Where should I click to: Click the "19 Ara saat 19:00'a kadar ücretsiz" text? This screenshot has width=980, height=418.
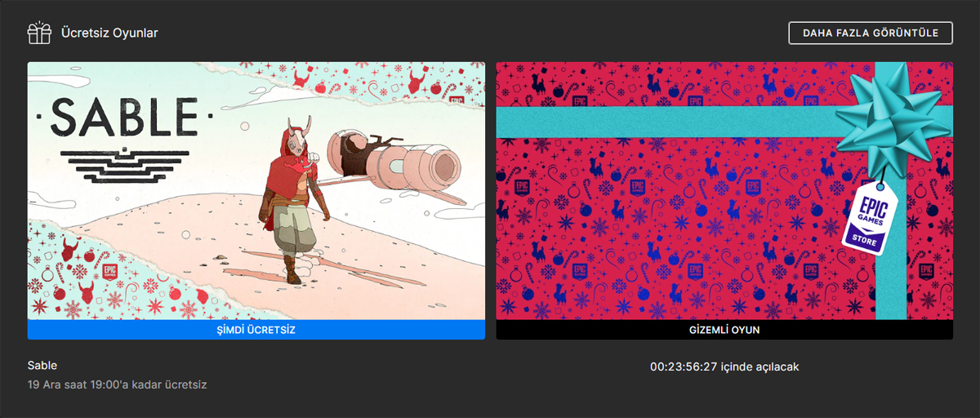tap(118, 384)
